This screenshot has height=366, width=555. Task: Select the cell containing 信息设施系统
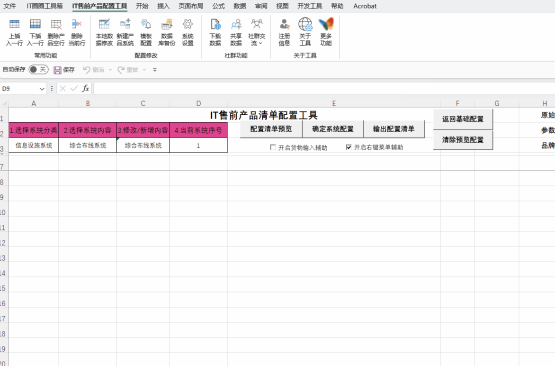(x=34, y=145)
